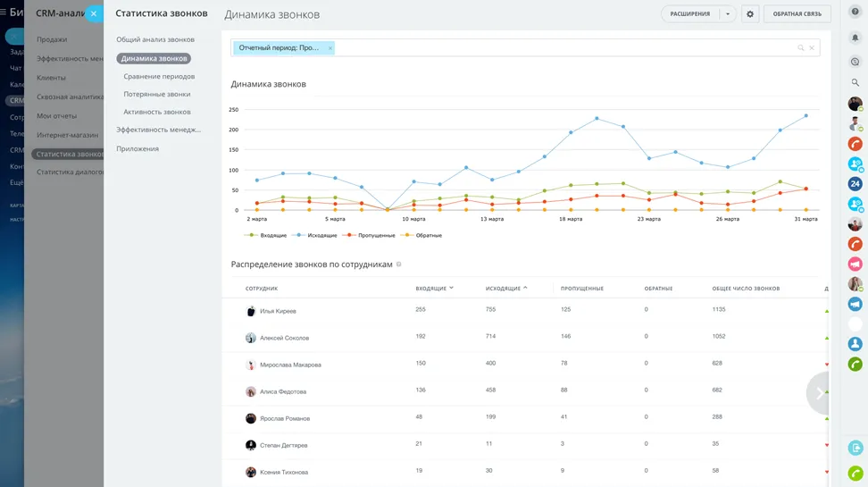Image resolution: width=868 pixels, height=487 pixels.
Task: Remove the Отчетный период filter chip
Action: 330,48
